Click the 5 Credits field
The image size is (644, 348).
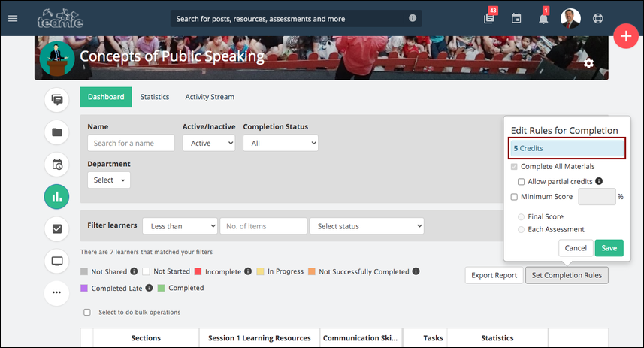coord(567,148)
